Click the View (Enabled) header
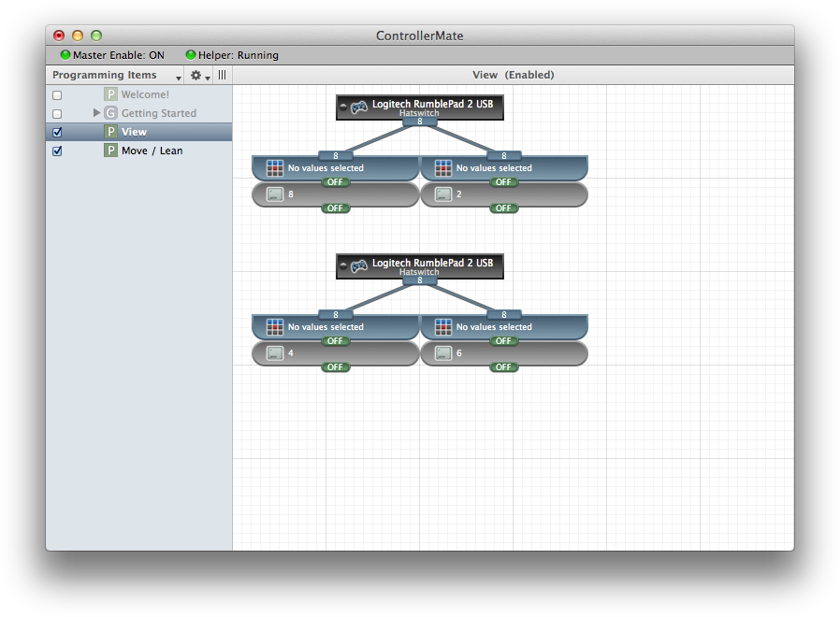The image size is (840, 617). click(x=514, y=75)
